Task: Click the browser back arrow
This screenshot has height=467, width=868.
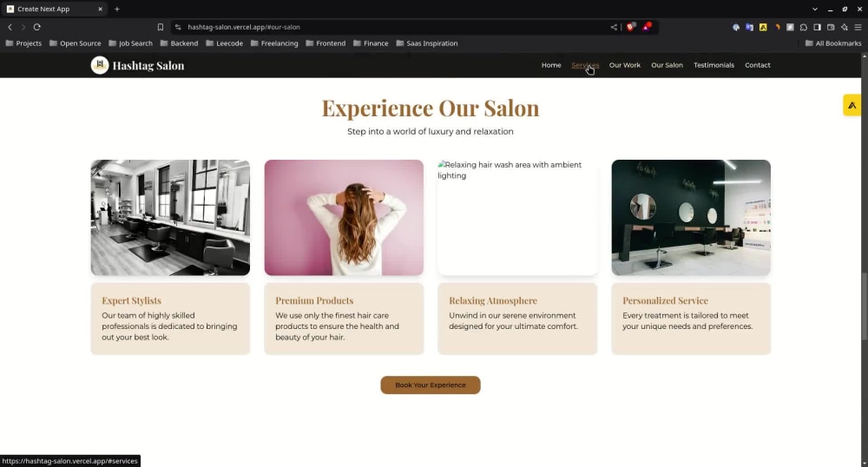Action: pos(10,27)
